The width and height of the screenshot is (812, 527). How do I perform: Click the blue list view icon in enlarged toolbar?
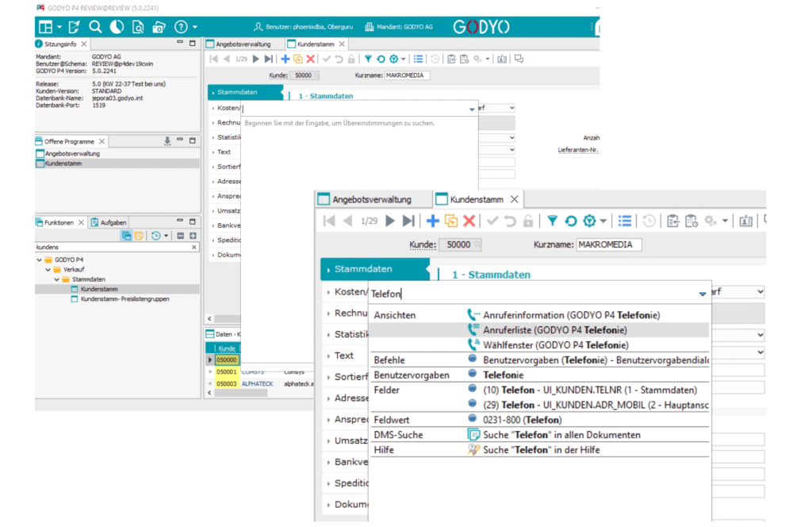625,221
